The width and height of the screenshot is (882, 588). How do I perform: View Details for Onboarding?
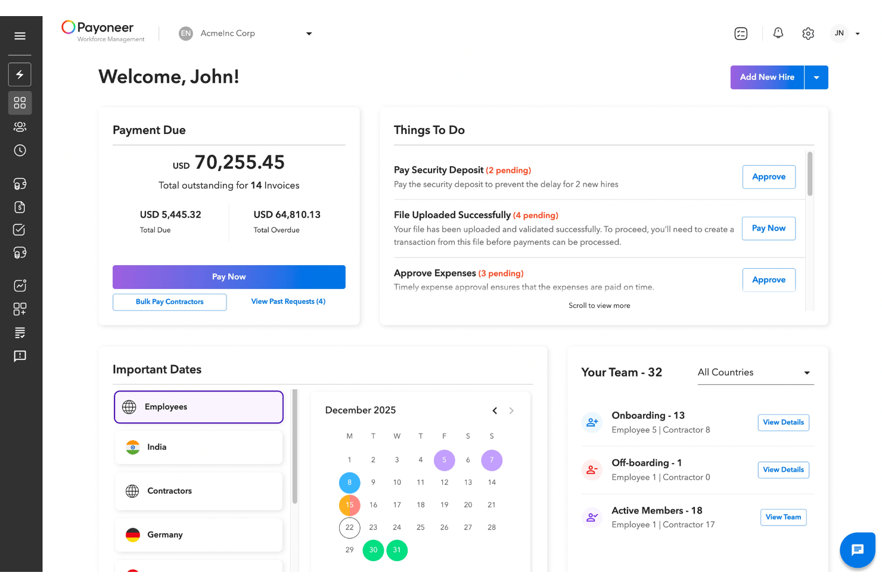(x=783, y=422)
